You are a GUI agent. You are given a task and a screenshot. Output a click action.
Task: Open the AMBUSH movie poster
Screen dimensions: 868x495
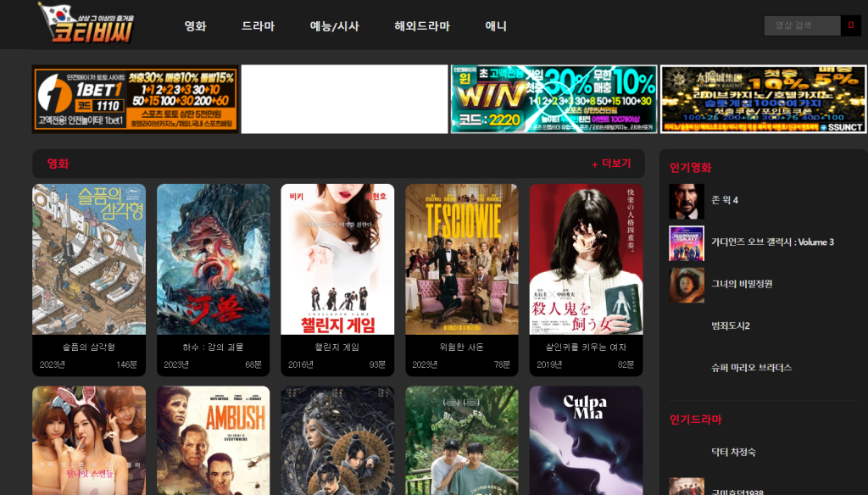pyautogui.click(x=213, y=440)
